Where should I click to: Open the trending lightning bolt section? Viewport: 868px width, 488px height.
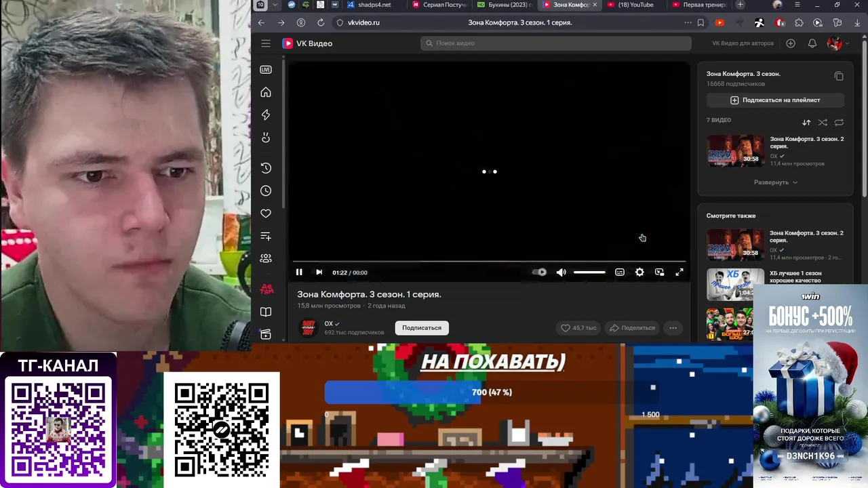(x=266, y=115)
